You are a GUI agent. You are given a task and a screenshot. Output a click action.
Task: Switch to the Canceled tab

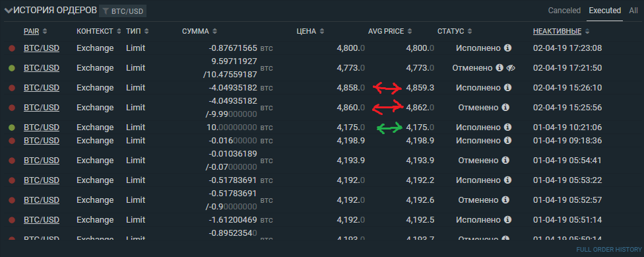coord(564,11)
